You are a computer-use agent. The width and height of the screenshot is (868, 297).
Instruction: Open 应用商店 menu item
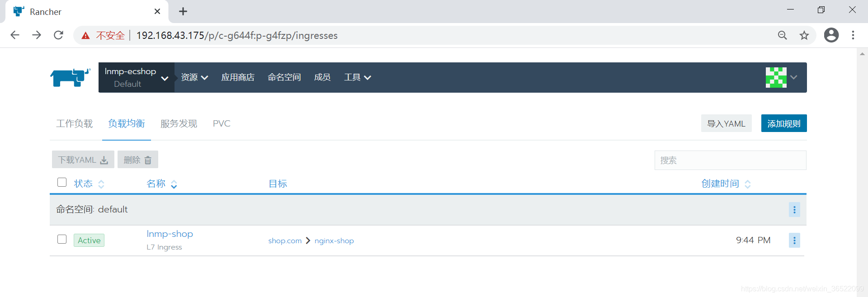click(x=238, y=77)
